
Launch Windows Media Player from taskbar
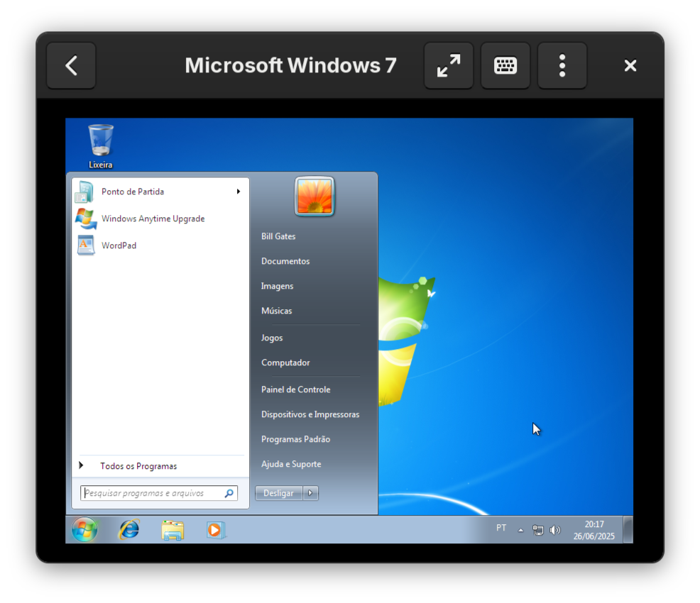tap(216, 530)
